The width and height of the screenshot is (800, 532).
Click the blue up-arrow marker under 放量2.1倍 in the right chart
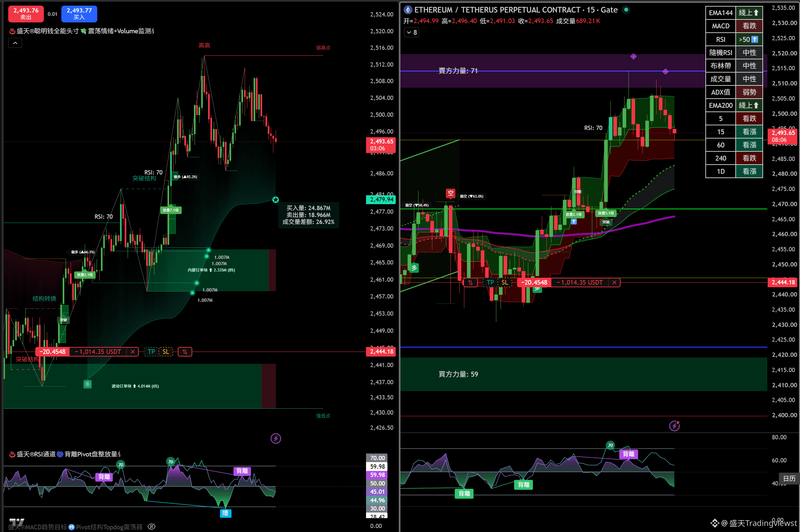[574, 222]
